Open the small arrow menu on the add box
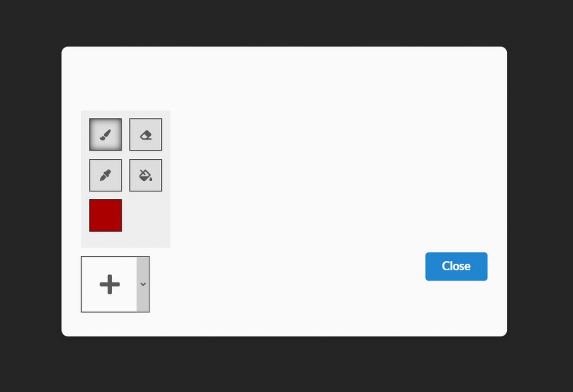Viewport: 573px width, 392px height. (143, 284)
